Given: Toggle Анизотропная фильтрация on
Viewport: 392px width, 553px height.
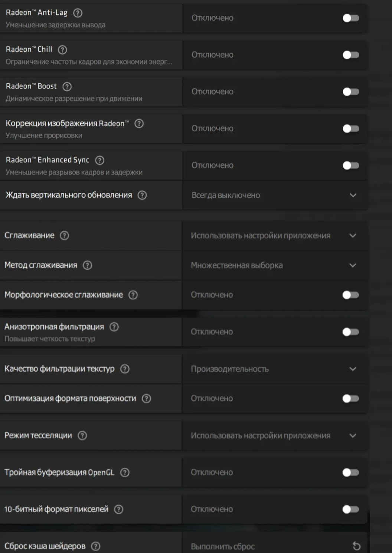Looking at the screenshot, I should 350,332.
